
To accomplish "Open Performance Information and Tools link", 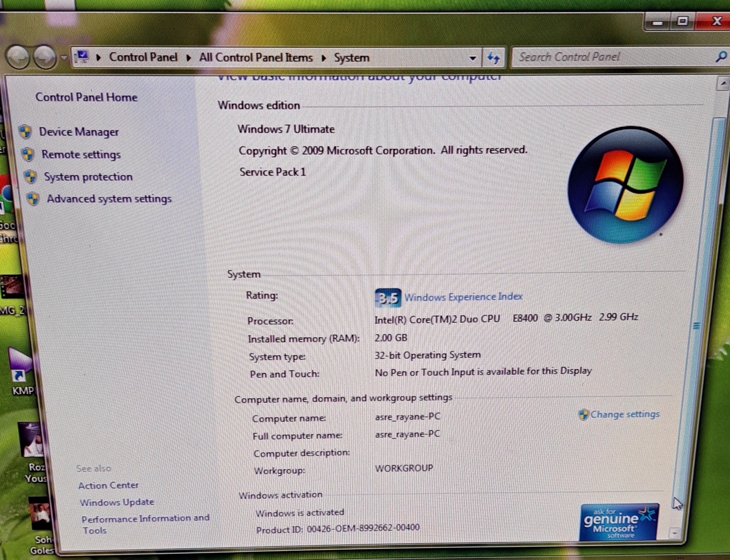I will (x=145, y=524).
